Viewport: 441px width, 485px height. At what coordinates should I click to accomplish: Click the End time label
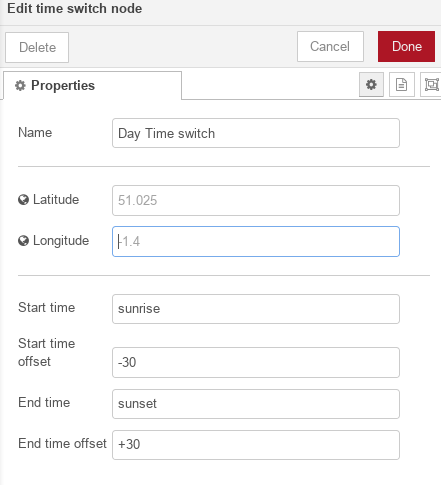(x=44, y=403)
